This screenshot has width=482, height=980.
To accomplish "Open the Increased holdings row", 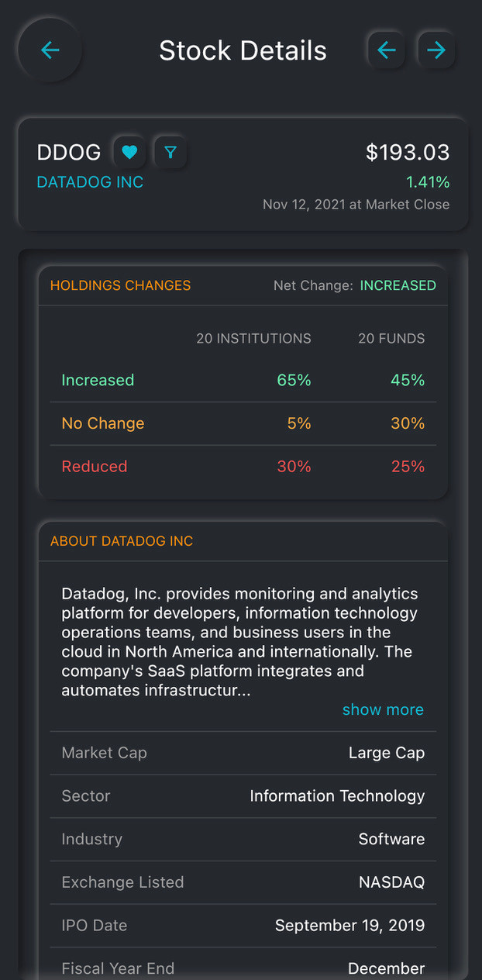I will (x=243, y=380).
